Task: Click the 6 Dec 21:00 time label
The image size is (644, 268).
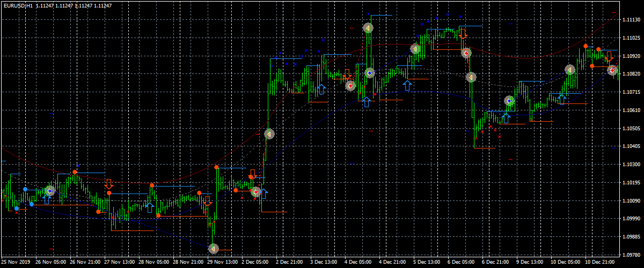Action: [496, 263]
